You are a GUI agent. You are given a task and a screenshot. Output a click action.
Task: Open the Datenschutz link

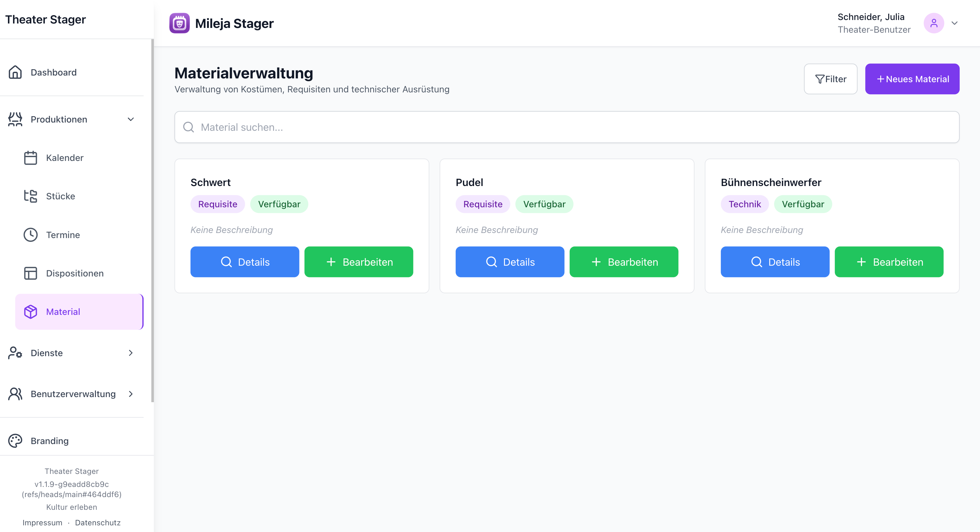pyautogui.click(x=98, y=522)
